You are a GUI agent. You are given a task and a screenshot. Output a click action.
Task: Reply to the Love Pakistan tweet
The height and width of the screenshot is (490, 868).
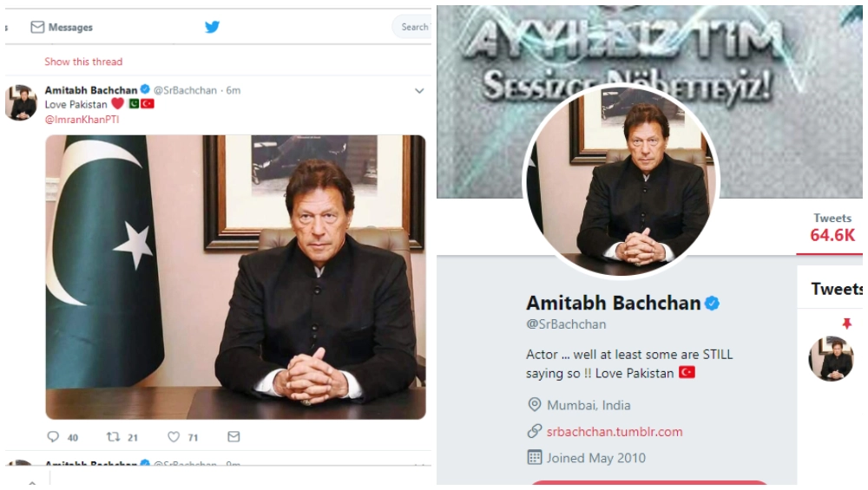pyautogui.click(x=54, y=437)
